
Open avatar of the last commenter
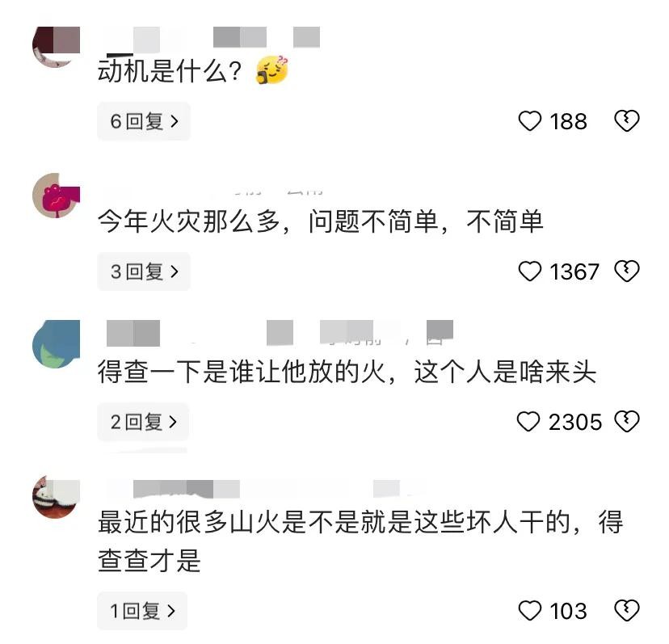[x=56, y=497]
